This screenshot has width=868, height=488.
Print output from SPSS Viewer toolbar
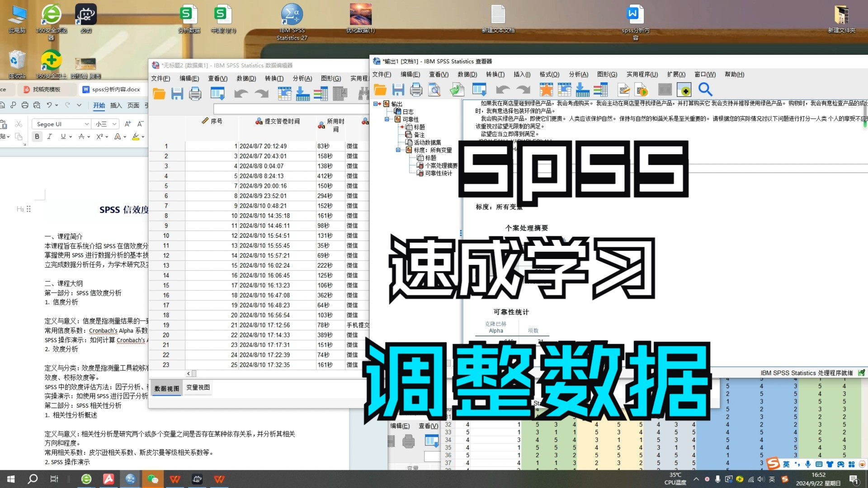[x=416, y=90]
